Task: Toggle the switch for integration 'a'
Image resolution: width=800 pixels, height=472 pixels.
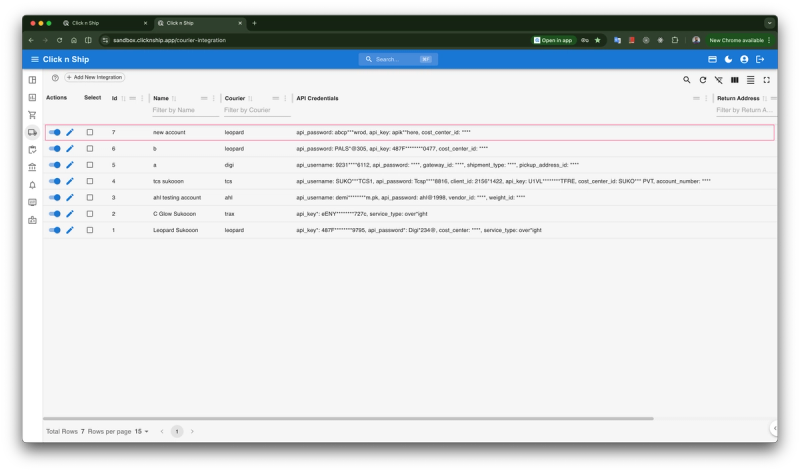Action: coord(55,165)
